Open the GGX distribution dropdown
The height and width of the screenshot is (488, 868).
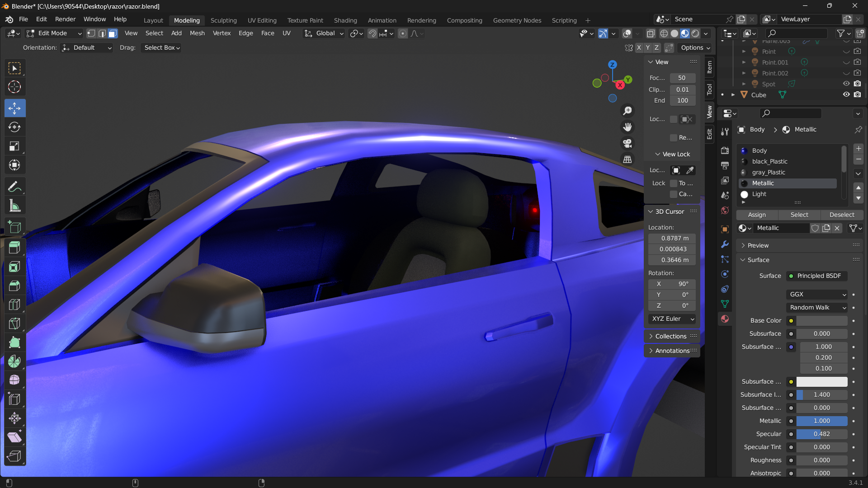817,294
